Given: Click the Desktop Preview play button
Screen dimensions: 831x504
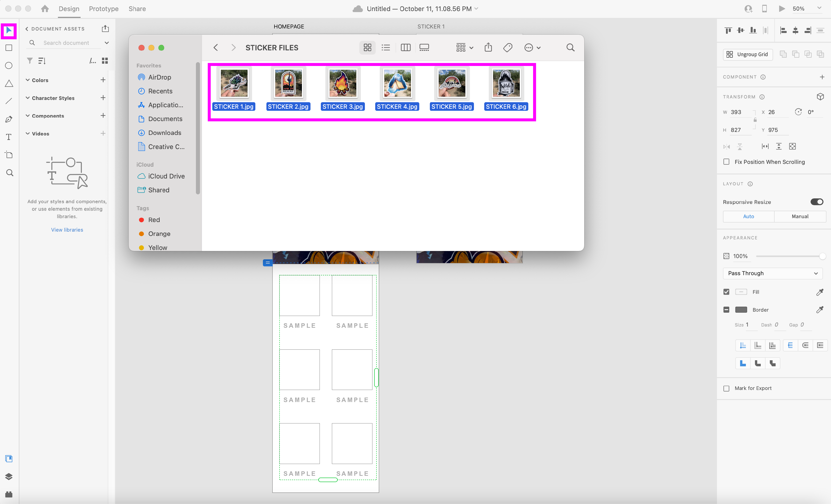Looking at the screenshot, I should (781, 9).
